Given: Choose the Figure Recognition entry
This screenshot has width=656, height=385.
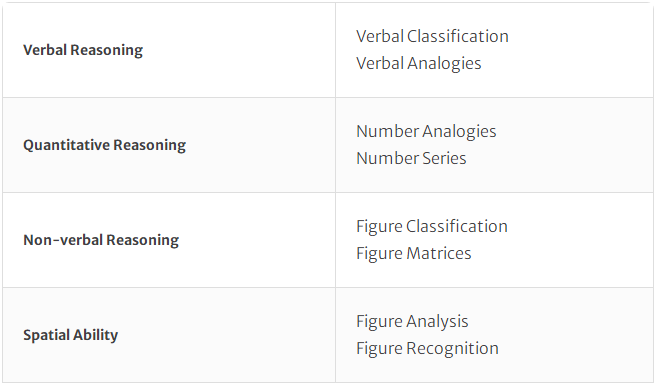Looking at the screenshot, I should [x=427, y=349].
